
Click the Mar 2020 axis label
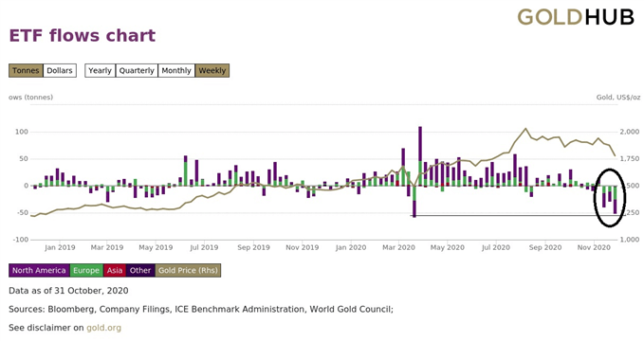tap(398, 247)
